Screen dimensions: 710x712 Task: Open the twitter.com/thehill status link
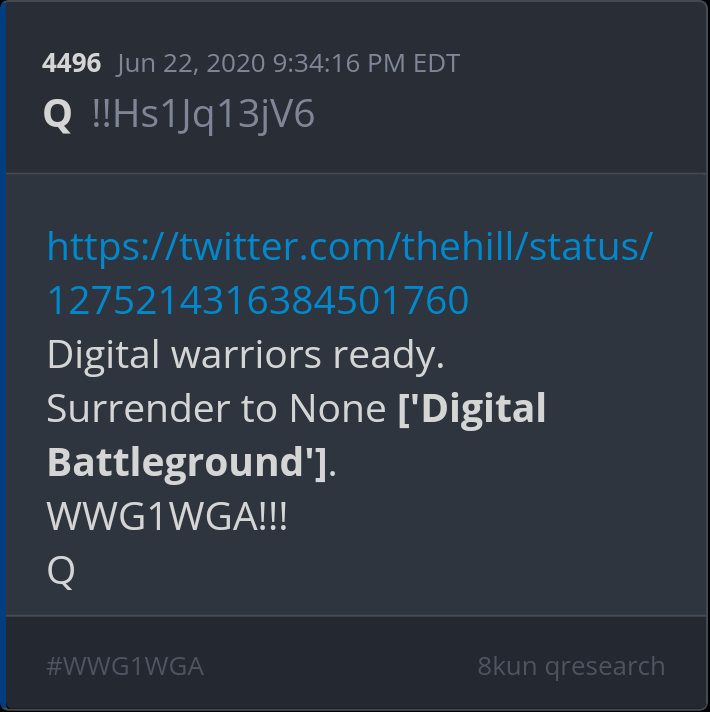[x=350, y=272]
